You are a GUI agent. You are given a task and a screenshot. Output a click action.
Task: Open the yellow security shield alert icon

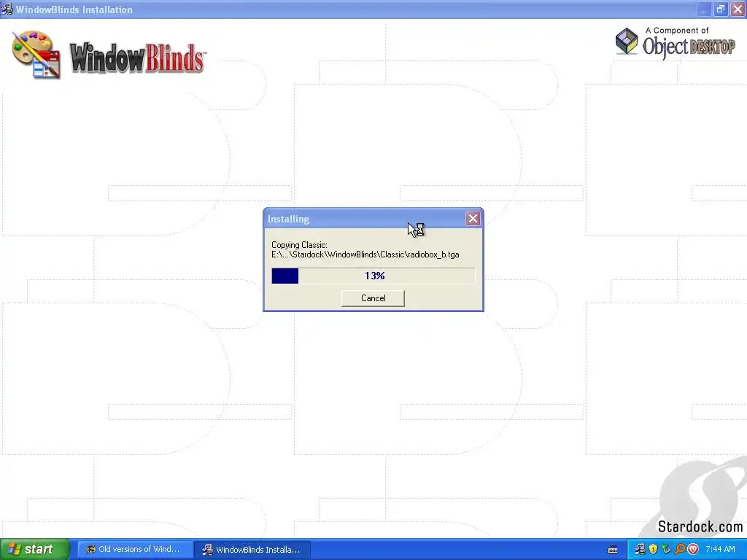653,550
